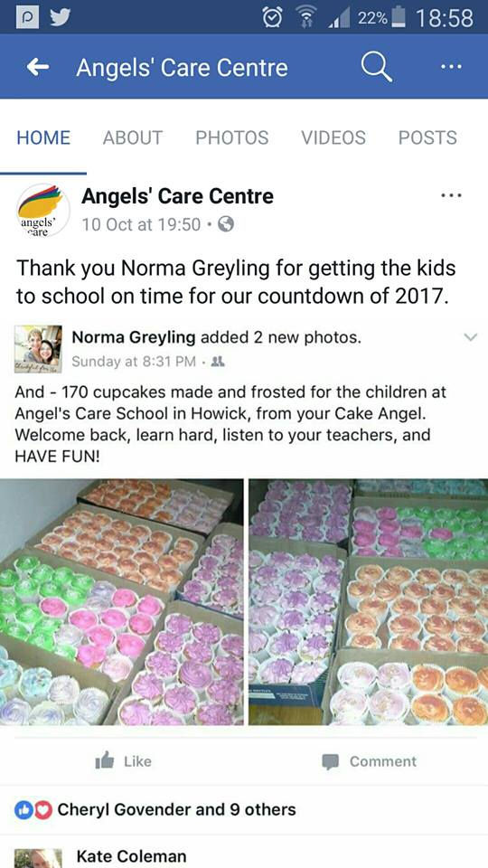The height and width of the screenshot is (868, 488).
Task: Tap the Comment button
Action: [369, 761]
